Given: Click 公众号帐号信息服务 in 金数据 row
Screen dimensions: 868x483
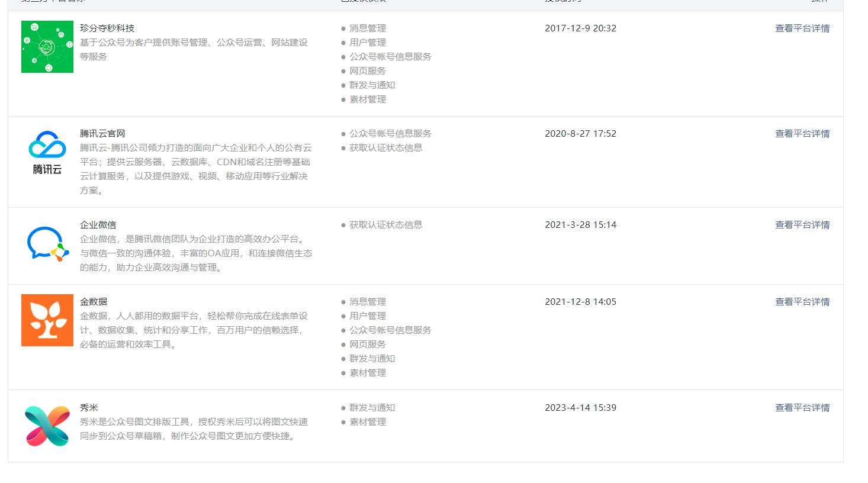Looking at the screenshot, I should click(x=390, y=330).
